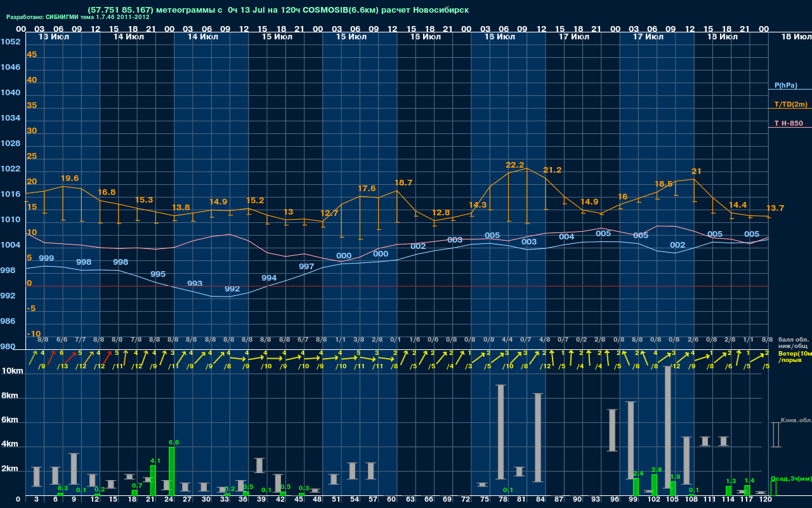Click the Разработано: СИБНИГМИ subtitle line
This screenshot has width=812, height=508.
coord(78,17)
